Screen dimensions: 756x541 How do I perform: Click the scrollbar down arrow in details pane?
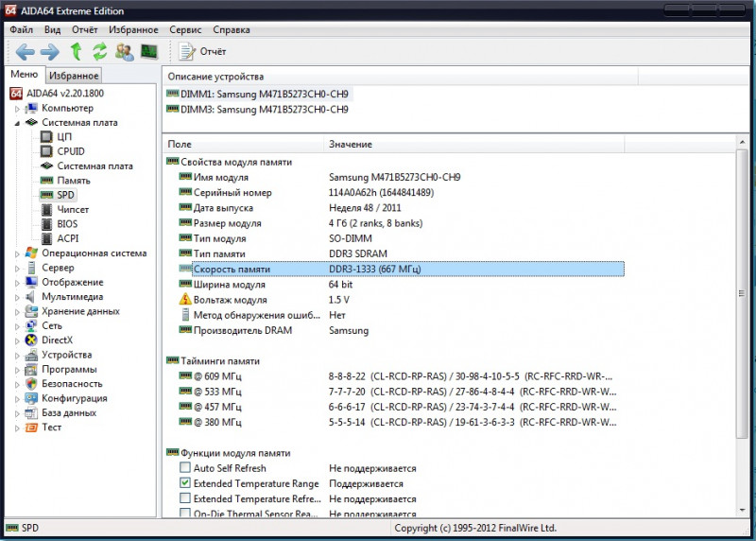click(742, 511)
